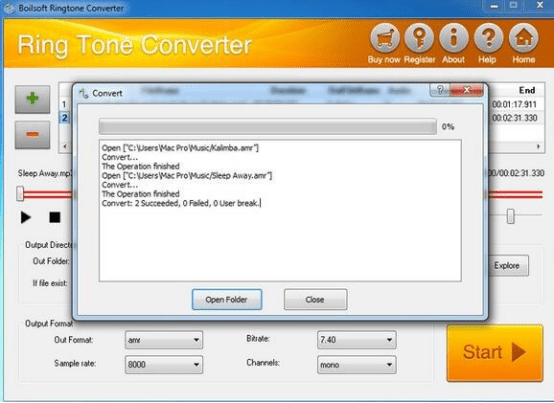Add a file with the green plus button

(x=33, y=99)
